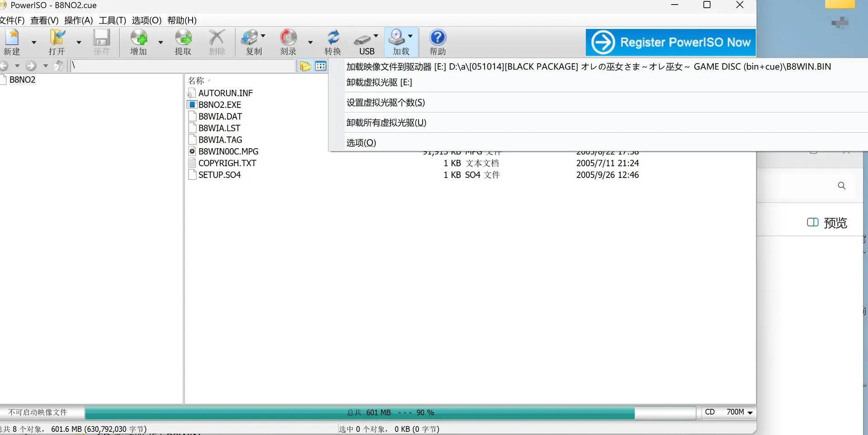Click the 601 MB capacity progress bar
The image size is (868, 435).
point(390,413)
